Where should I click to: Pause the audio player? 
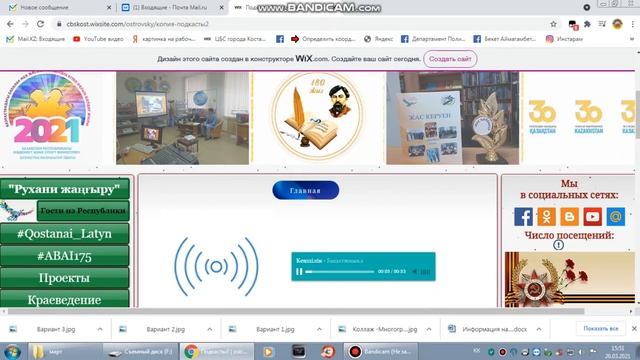299,271
